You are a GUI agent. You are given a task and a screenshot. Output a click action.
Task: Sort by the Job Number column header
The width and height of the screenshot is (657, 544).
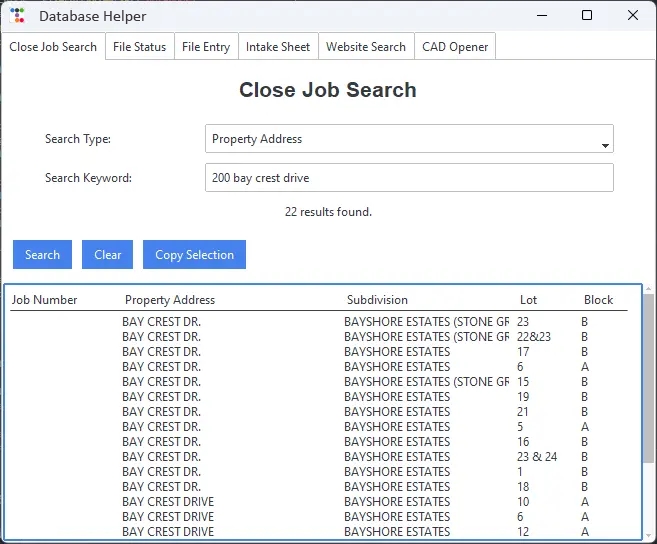pyautogui.click(x=44, y=300)
